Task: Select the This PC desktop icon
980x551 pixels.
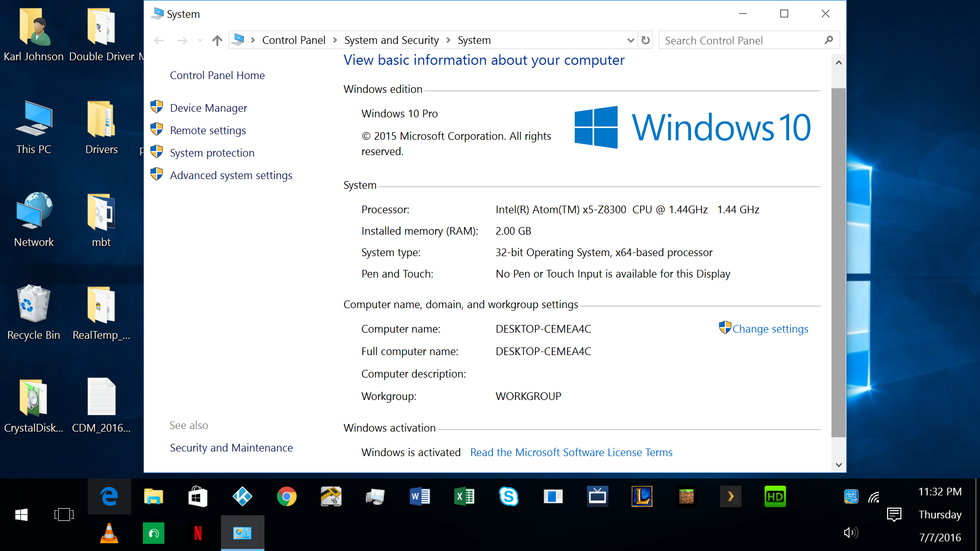Action: coord(34,127)
